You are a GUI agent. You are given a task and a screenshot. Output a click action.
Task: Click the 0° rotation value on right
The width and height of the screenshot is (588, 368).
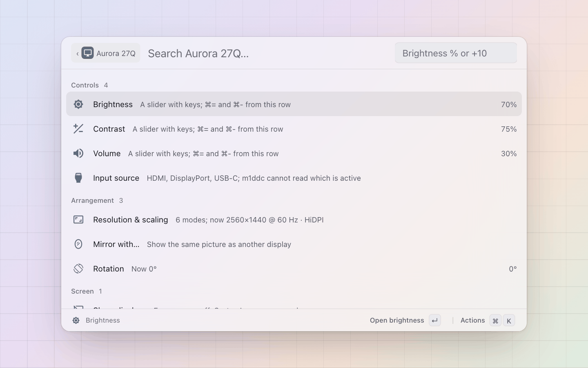(x=513, y=269)
